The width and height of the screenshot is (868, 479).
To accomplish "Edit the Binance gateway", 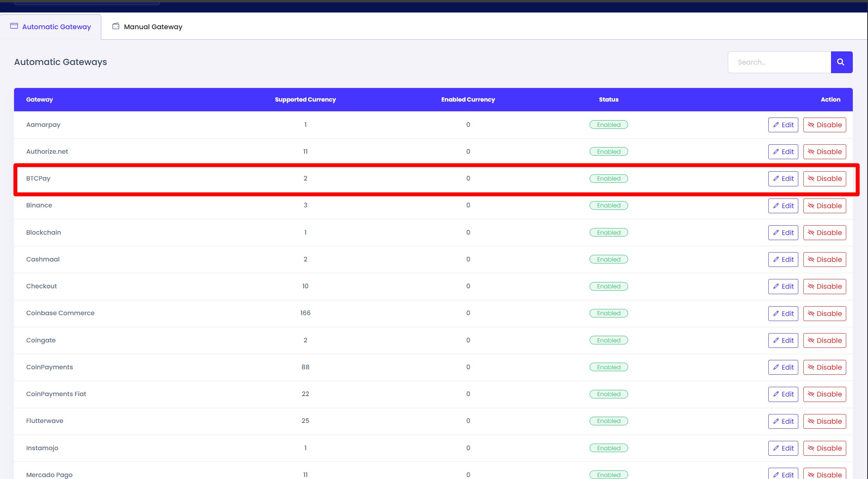I will (783, 206).
